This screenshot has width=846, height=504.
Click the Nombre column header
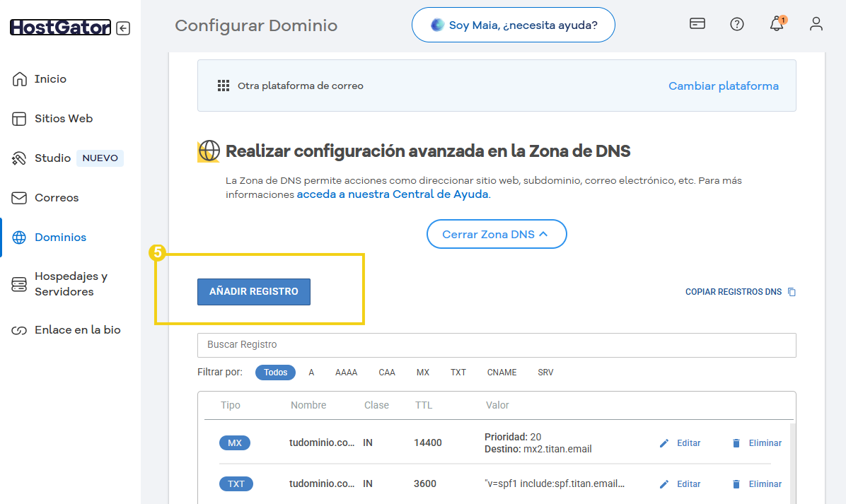click(308, 405)
